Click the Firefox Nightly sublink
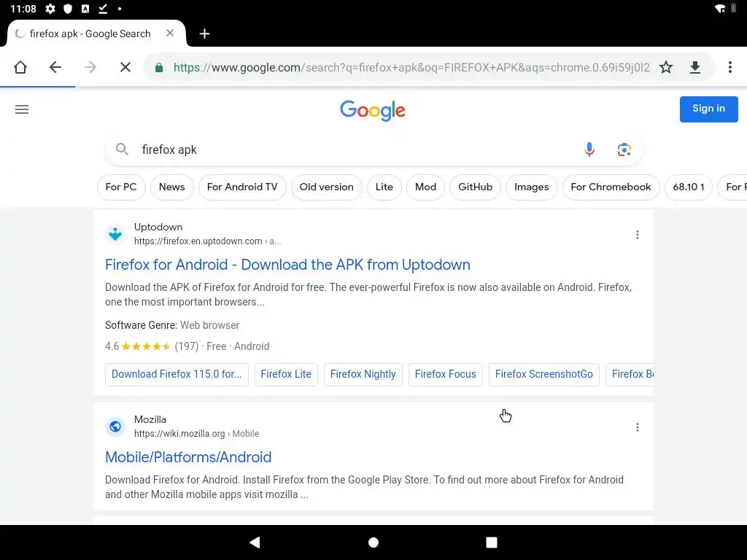Screen dimensions: 747x560 (x=363, y=374)
